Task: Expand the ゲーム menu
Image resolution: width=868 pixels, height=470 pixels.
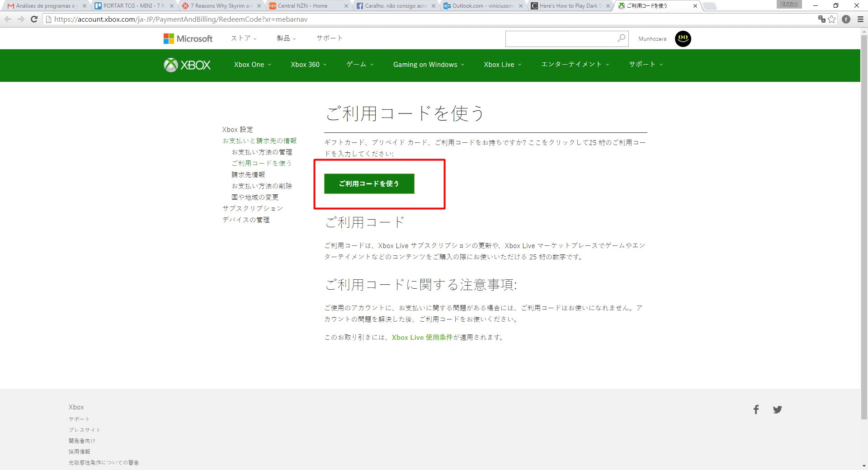Action: 360,65
